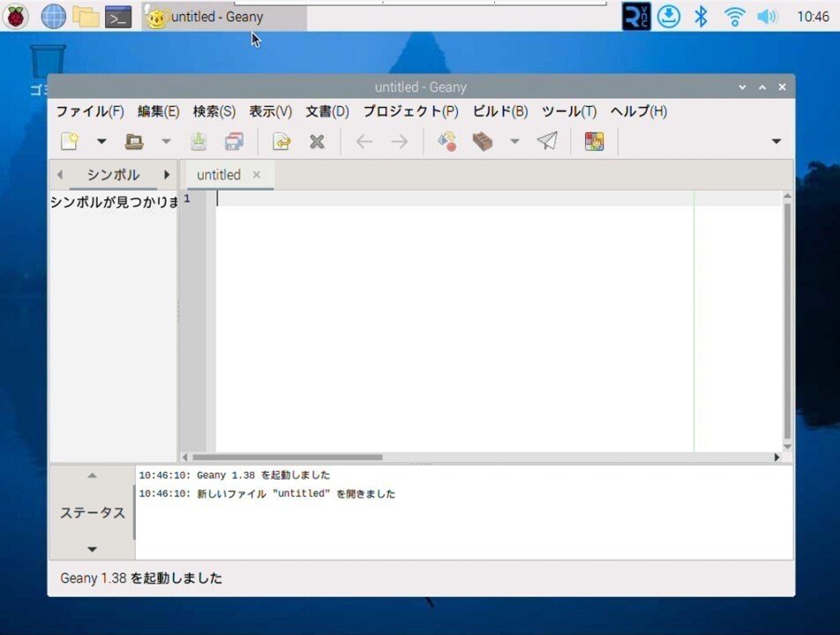840x635 pixels.
Task: Select the log line about opening "untitled"
Action: pos(266,494)
